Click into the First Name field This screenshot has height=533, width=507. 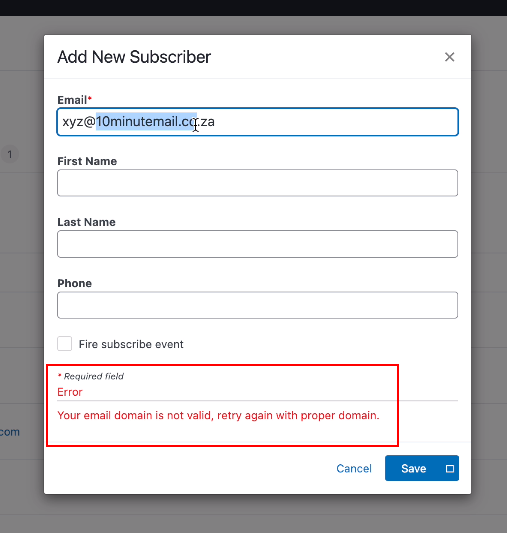pyautogui.click(x=258, y=183)
